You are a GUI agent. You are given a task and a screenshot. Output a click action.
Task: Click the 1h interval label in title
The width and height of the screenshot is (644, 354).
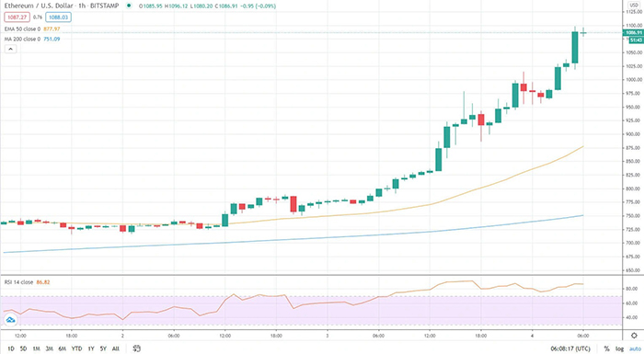pos(82,6)
